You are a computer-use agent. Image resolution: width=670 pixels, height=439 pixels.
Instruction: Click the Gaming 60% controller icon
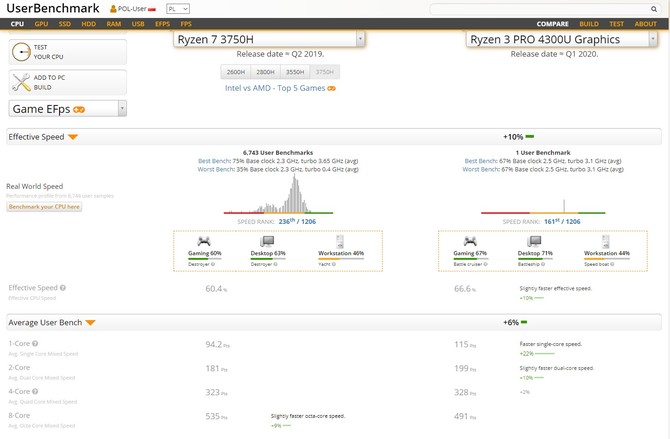tap(204, 242)
